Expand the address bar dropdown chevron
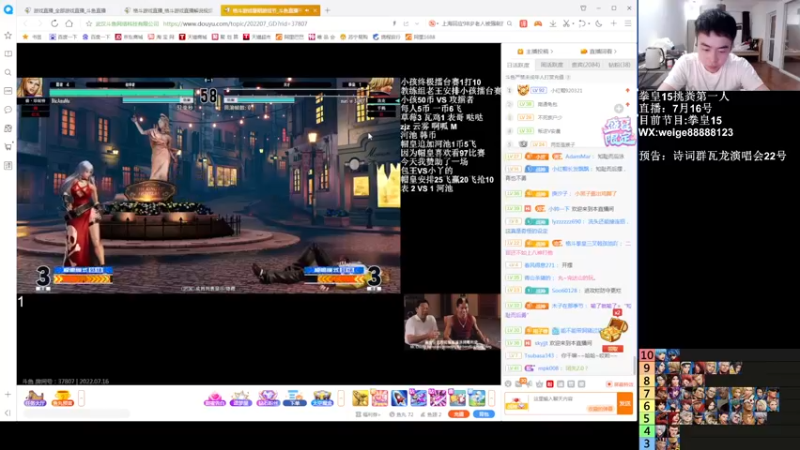Viewport: 800px width, 450px height. click(x=417, y=23)
